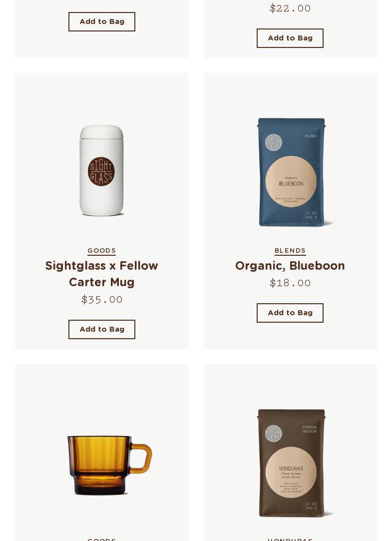The height and width of the screenshot is (541, 392).
Task: Click the $18.00 price of Blueboon
Action: (x=290, y=283)
